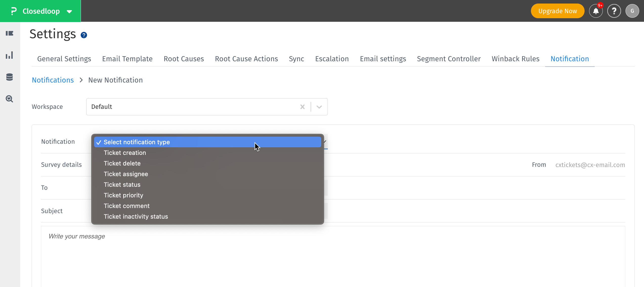Open the user avatar menu labeled G

tap(632, 11)
